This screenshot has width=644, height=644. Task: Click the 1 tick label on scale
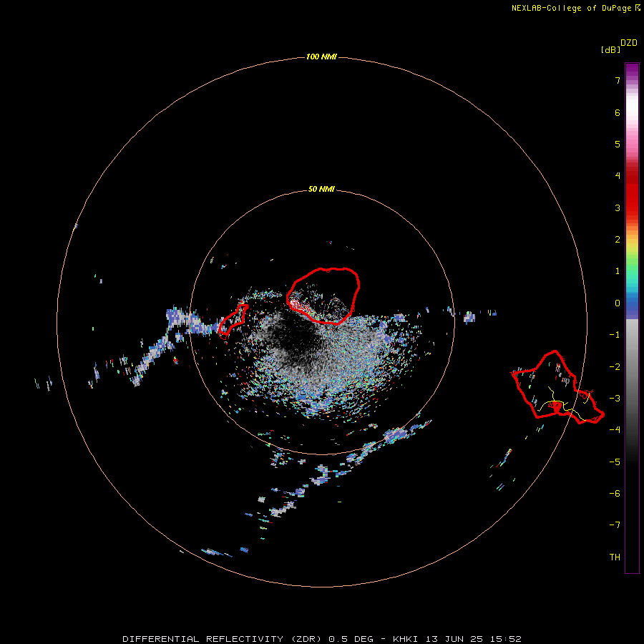(618, 271)
